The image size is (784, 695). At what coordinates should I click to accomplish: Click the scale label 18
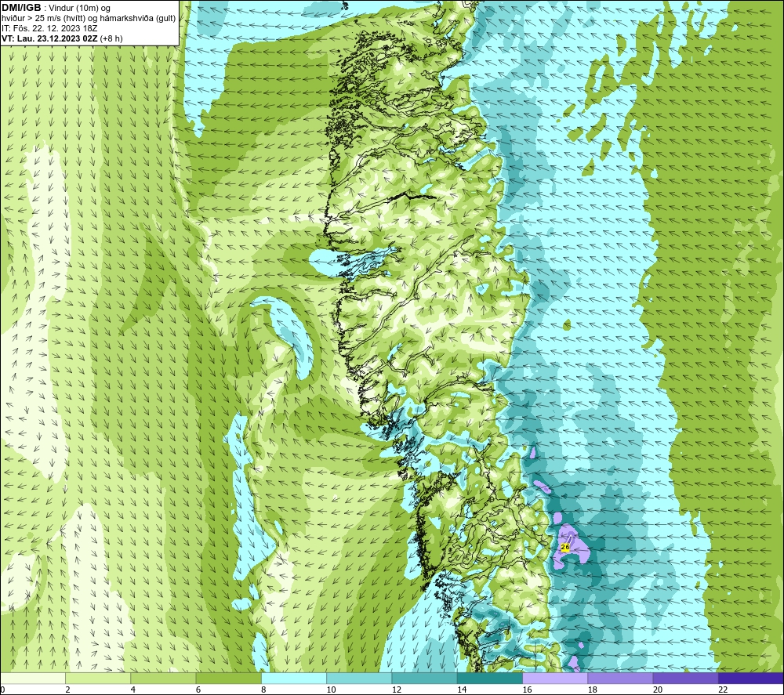[x=593, y=690]
